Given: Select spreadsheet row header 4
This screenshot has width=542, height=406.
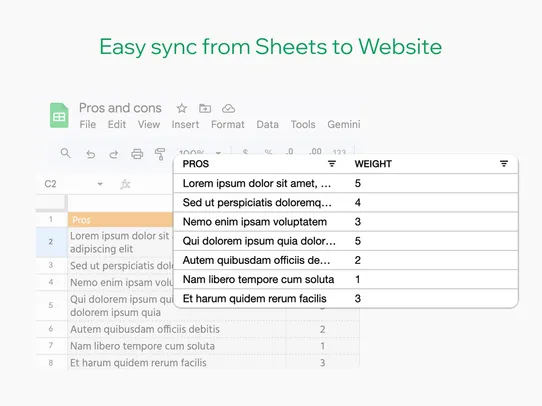Looking at the screenshot, I should [x=51, y=282].
